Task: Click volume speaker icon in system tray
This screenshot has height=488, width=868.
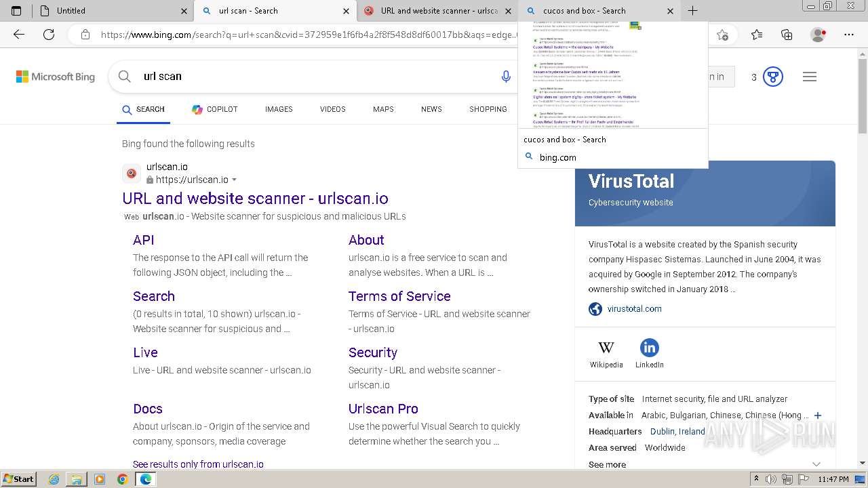Action: coord(771,479)
